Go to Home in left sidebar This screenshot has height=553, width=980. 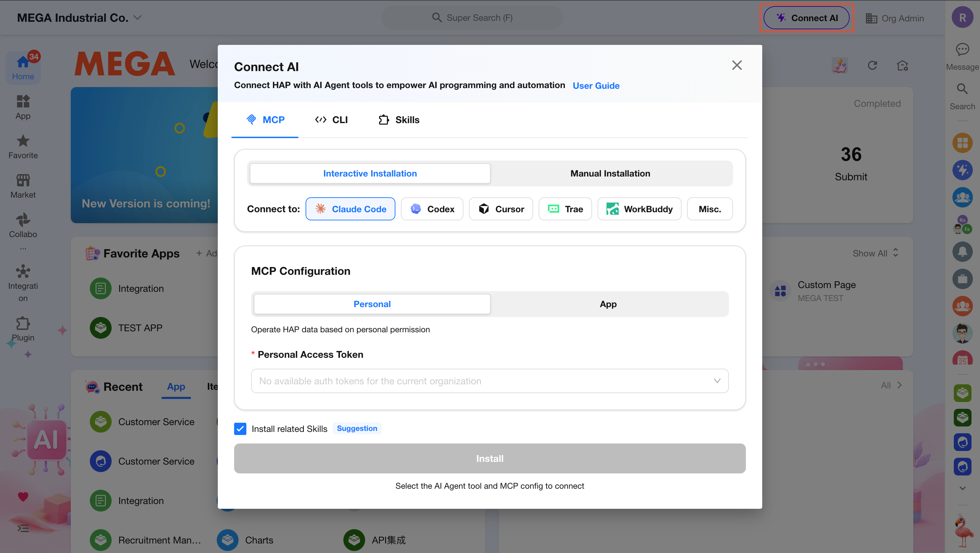point(23,68)
